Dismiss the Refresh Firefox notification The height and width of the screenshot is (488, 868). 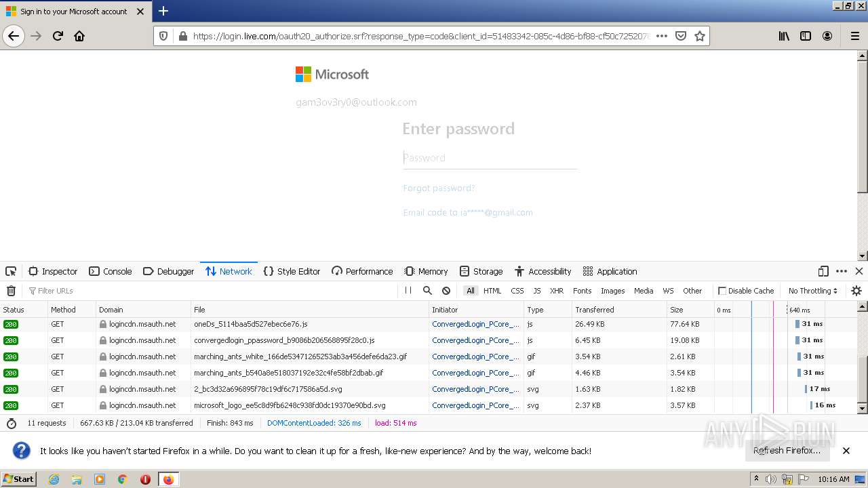(x=846, y=451)
